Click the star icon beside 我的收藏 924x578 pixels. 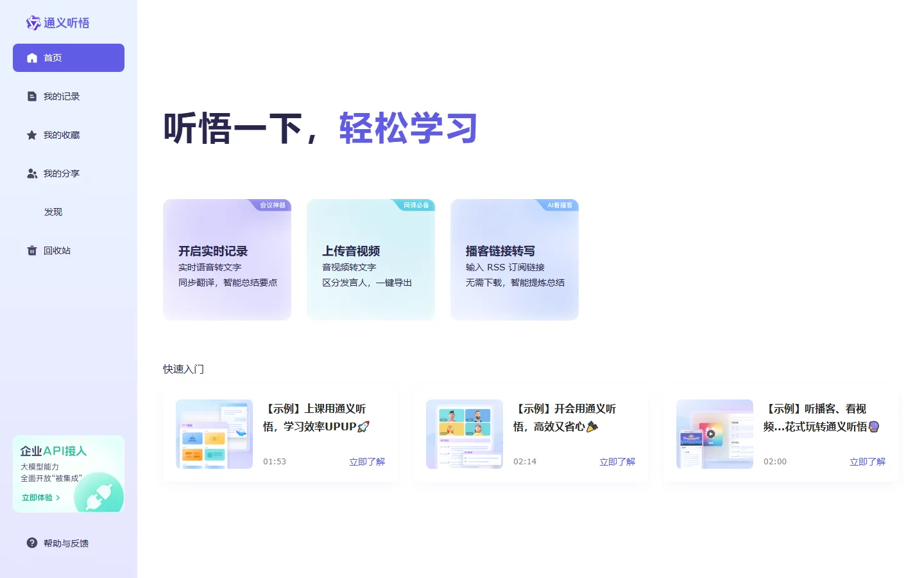[31, 135]
